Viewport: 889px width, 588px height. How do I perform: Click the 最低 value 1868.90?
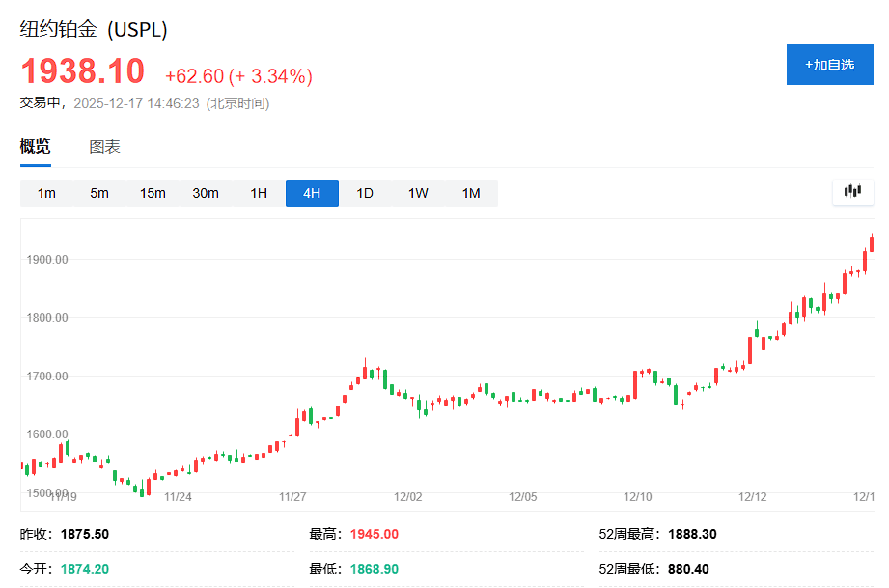pos(374,569)
